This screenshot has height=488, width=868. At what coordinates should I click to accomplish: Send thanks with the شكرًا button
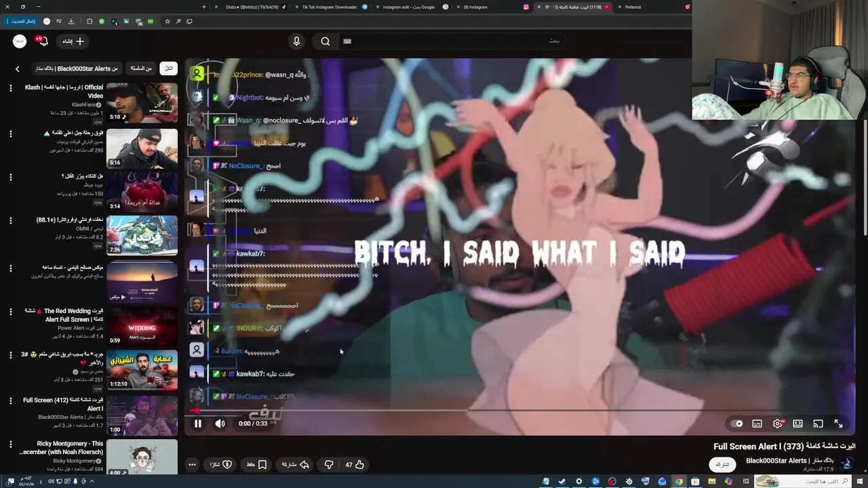[x=221, y=464]
